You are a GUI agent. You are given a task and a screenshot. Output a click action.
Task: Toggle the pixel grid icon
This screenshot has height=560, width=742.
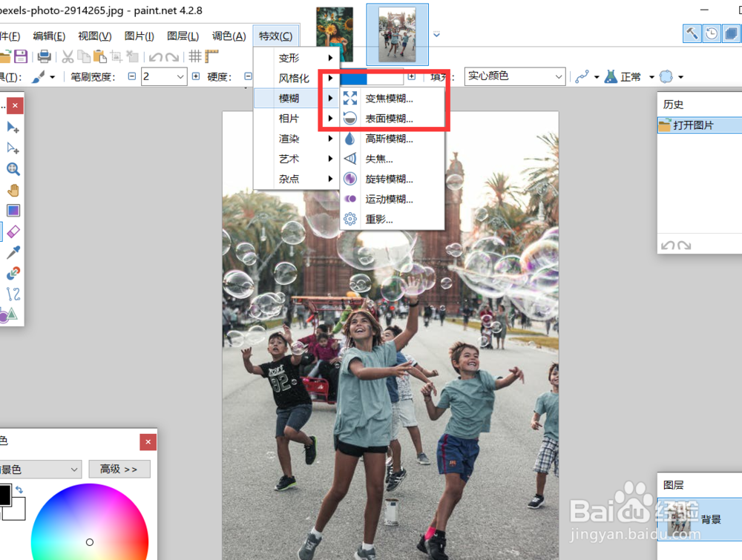coord(195,57)
